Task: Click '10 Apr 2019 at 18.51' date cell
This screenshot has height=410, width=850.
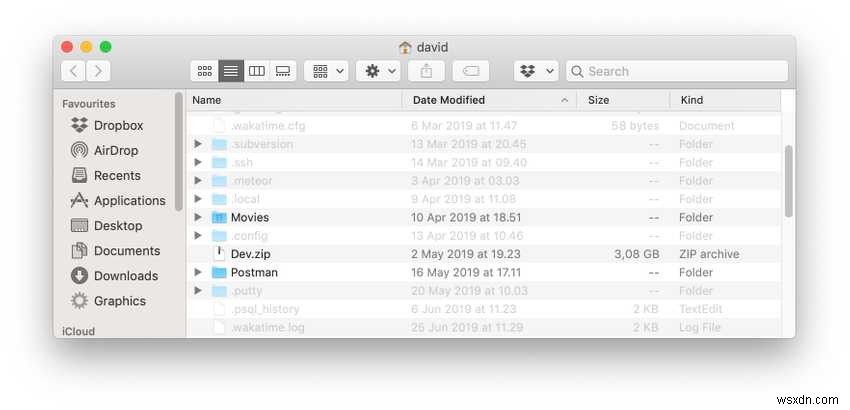Action: tap(466, 217)
